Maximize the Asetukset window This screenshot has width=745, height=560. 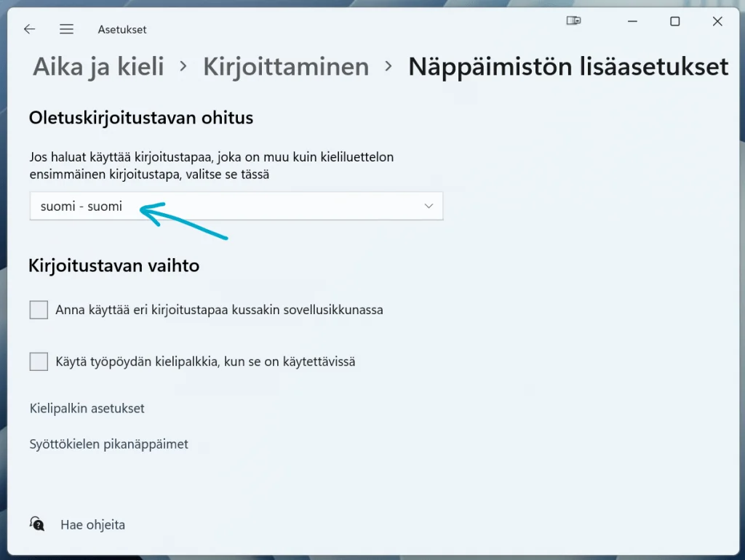pos(674,21)
